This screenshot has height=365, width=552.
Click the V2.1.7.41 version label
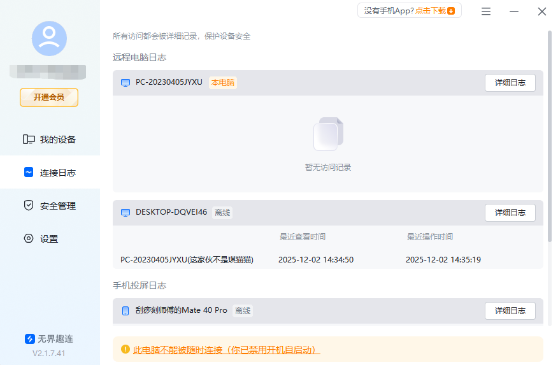coord(49,353)
